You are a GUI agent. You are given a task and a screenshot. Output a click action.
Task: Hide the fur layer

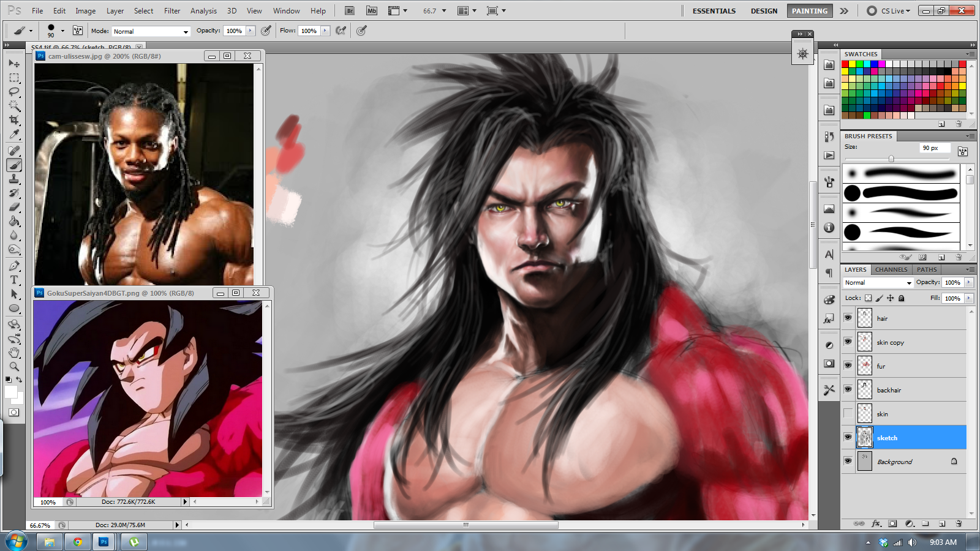click(848, 365)
